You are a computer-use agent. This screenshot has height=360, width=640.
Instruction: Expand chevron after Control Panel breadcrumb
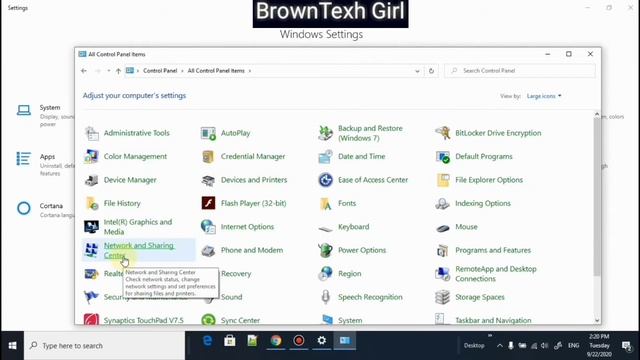(x=182, y=71)
